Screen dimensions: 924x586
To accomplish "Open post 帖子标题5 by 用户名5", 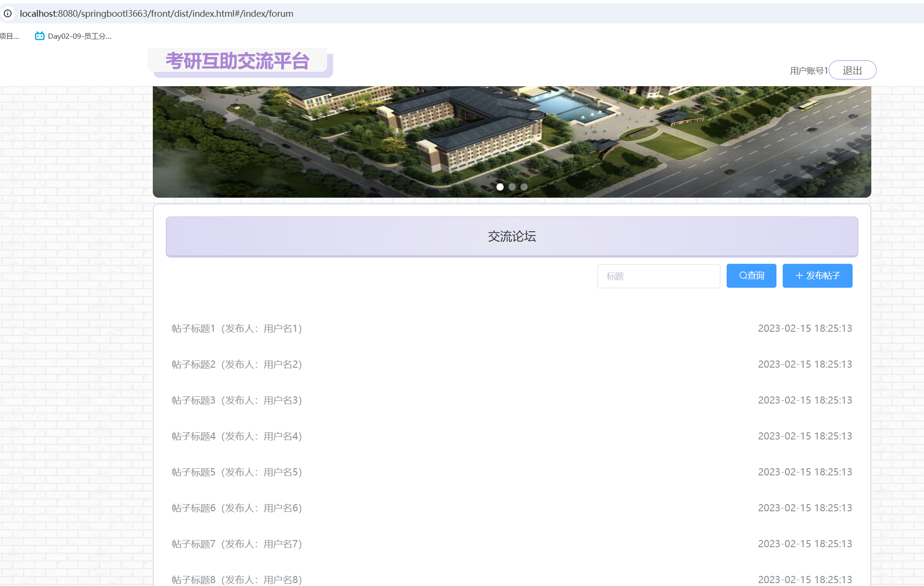I will coord(237,472).
